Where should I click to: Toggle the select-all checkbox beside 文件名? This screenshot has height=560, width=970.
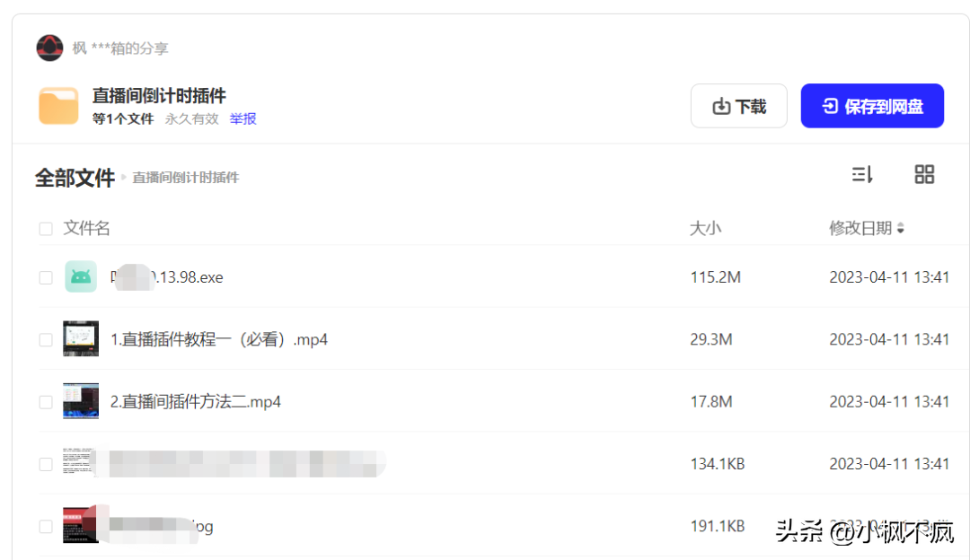[46, 229]
